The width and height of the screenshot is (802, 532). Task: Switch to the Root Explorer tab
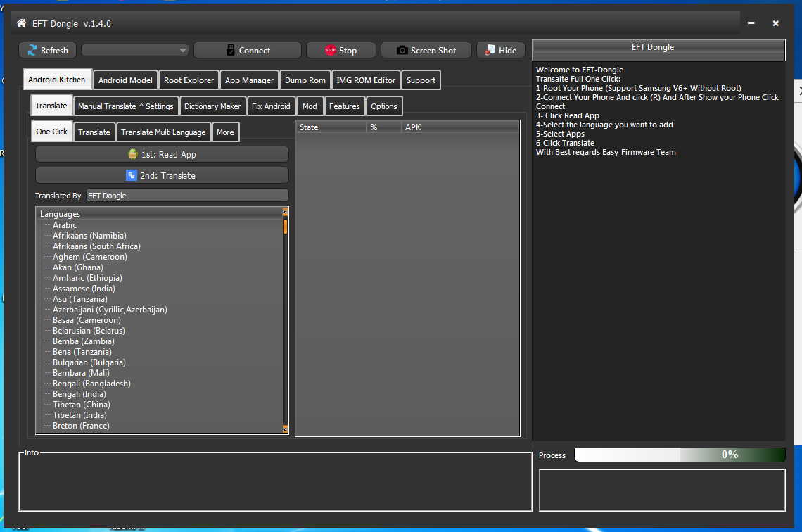tap(189, 80)
